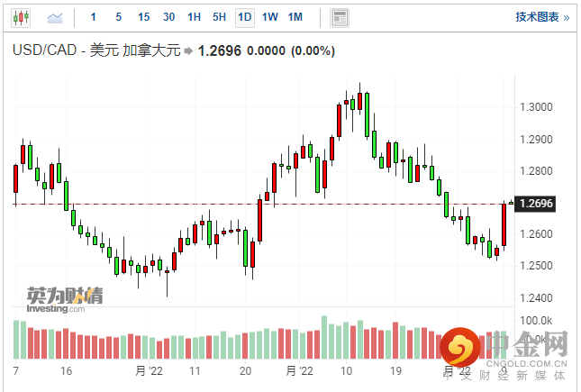This screenshot has height=392, width=581.
Task: Click the arrow icon beside the 1.2696 price
Action: coord(188,50)
